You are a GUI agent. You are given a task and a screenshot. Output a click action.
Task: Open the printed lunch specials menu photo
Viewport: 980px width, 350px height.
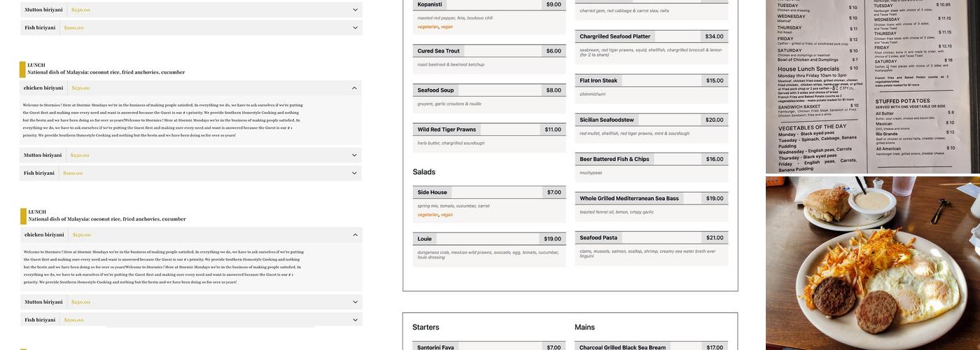pos(872,87)
